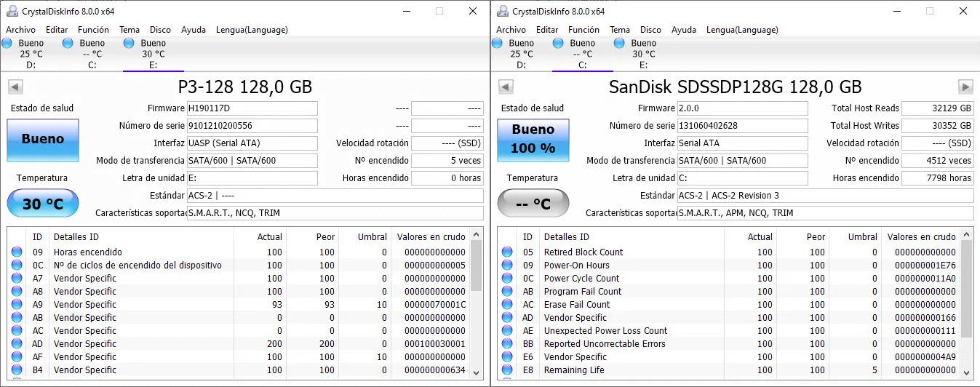Click Firmware field H190117D

click(x=252, y=108)
